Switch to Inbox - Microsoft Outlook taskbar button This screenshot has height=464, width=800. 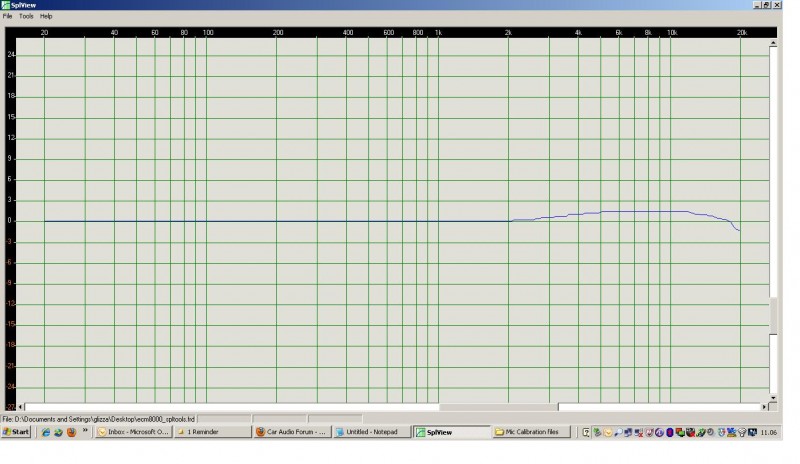pos(134,432)
